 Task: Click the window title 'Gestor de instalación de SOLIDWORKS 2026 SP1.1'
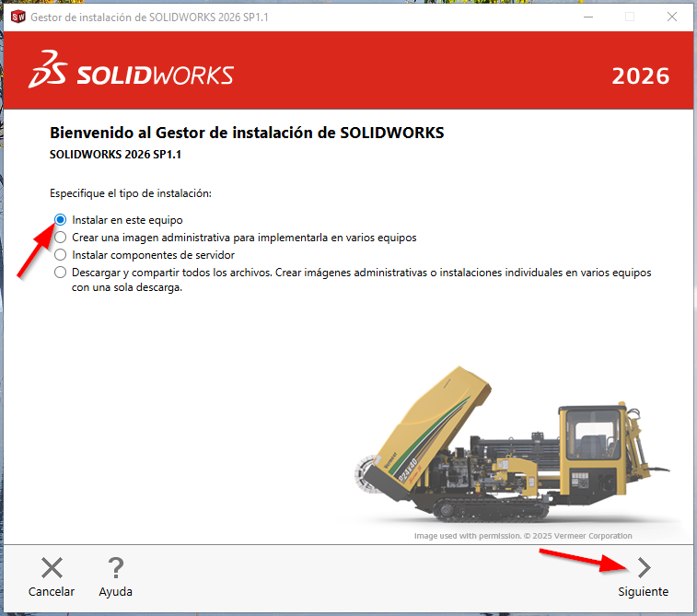click(149, 17)
